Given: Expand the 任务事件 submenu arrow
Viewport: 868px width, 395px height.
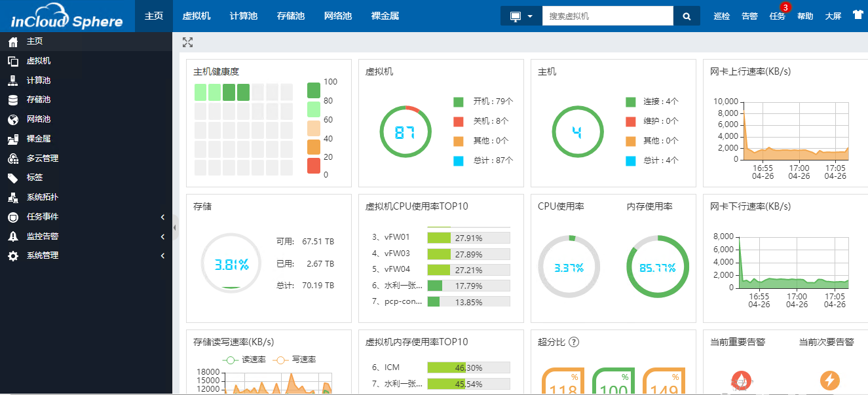Looking at the screenshot, I should (x=162, y=217).
